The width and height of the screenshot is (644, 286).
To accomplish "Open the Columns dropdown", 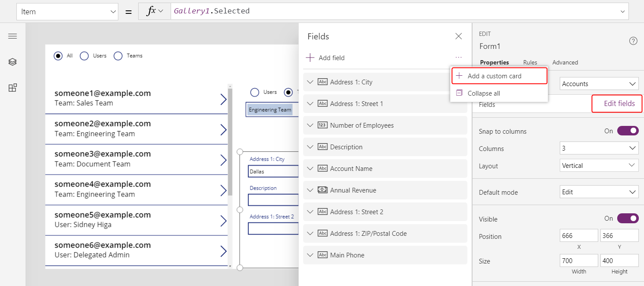I will click(x=599, y=148).
